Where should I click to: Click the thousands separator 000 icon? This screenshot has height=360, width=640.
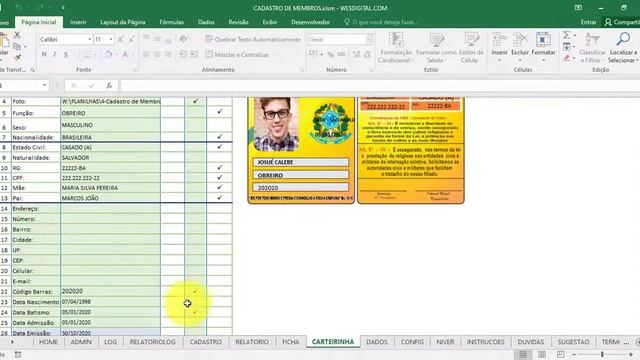point(341,54)
